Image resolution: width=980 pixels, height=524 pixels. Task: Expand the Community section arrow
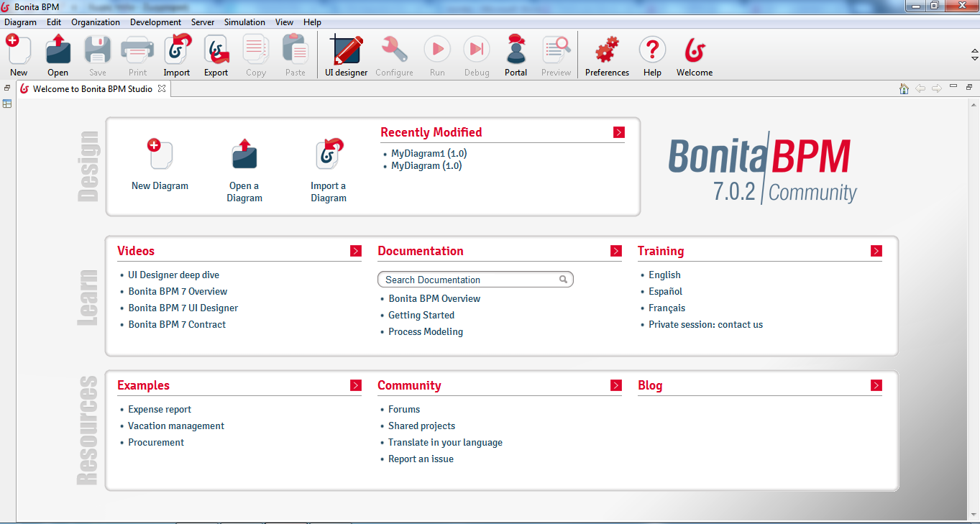click(x=616, y=385)
